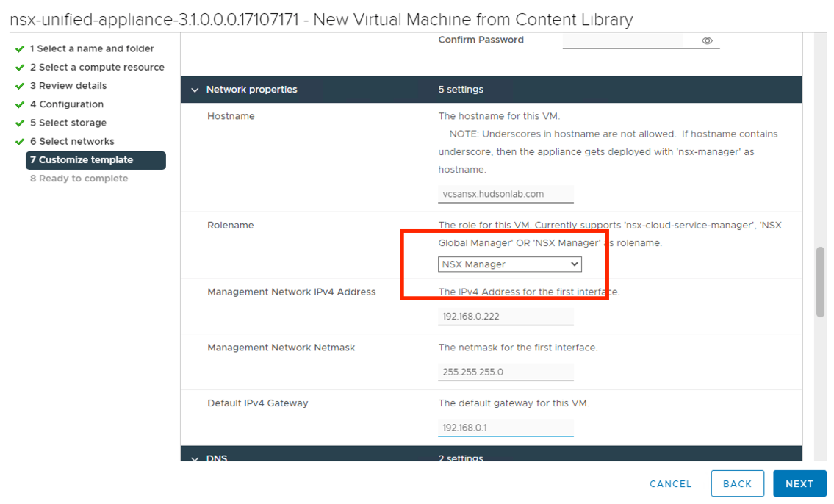Click the Hostname label
834x504 pixels.
point(231,116)
